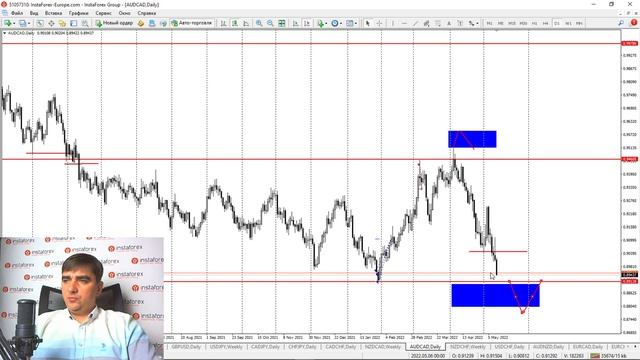This screenshot has width=640, height=360.
Task: Toggle the Авто-торговля button
Action: [192, 23]
